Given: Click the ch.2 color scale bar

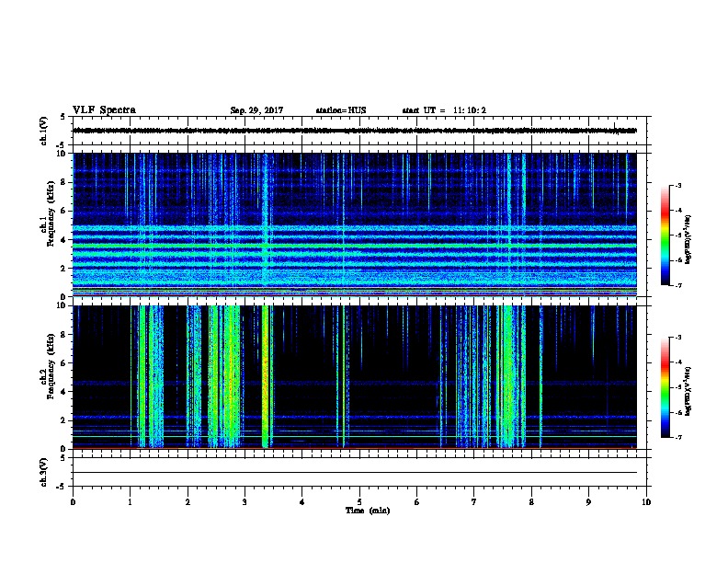Looking at the screenshot, I should pos(665,387).
